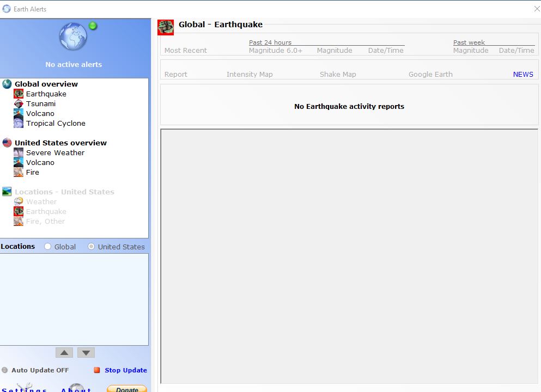Viewport: 541px width, 392px height.
Task: Click the Most Recent tab
Action: point(186,50)
